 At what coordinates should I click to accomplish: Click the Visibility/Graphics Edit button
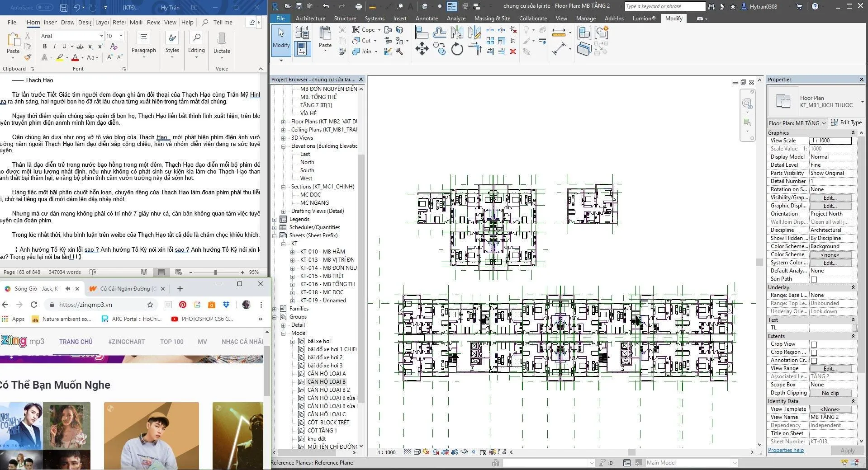pos(830,198)
